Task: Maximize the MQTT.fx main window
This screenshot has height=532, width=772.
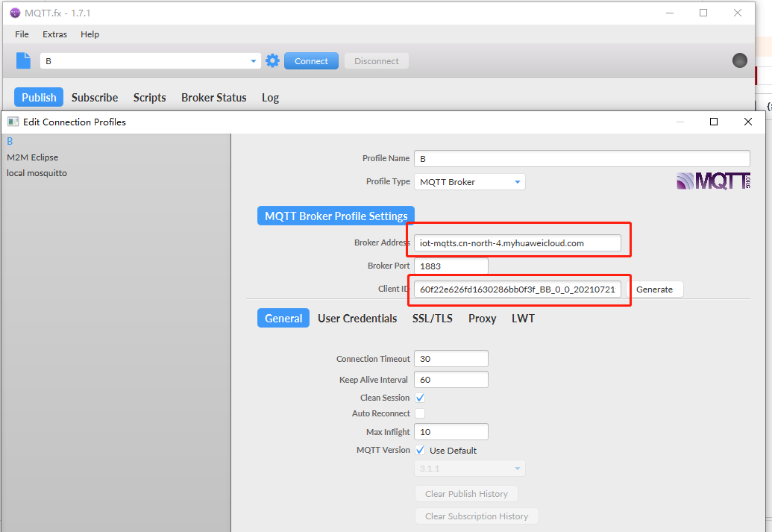Action: 703,13
